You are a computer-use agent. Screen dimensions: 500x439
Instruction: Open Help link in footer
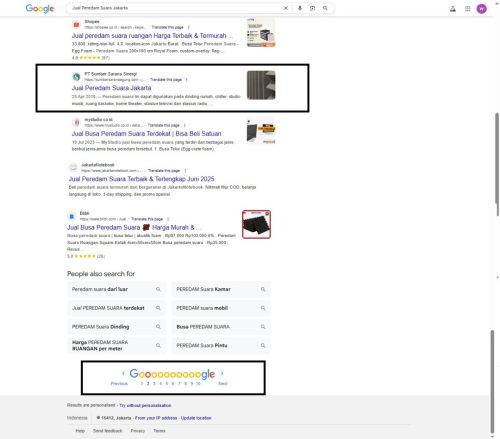click(x=80, y=431)
